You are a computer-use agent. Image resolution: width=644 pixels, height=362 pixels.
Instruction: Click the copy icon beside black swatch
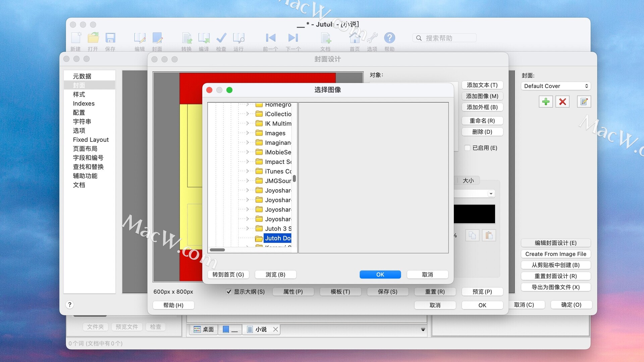pyautogui.click(x=472, y=235)
